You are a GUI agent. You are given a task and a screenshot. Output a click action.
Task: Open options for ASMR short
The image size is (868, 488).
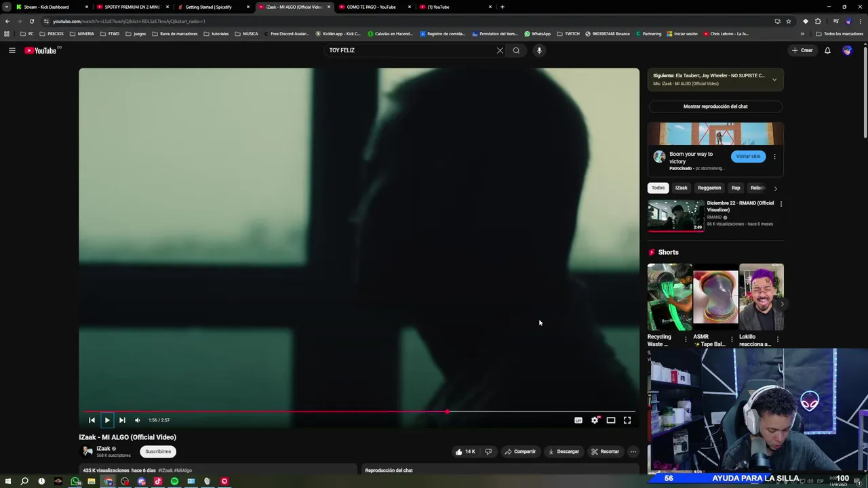point(731,339)
